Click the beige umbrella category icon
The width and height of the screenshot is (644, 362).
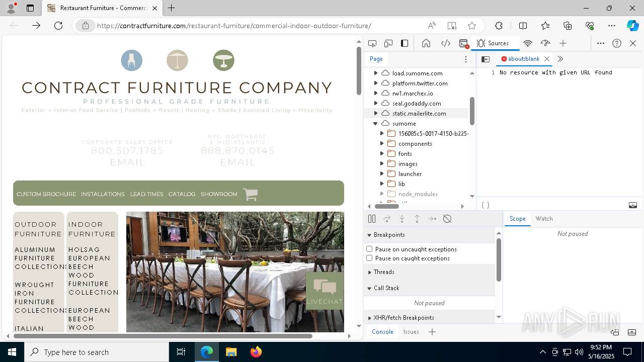point(177,60)
